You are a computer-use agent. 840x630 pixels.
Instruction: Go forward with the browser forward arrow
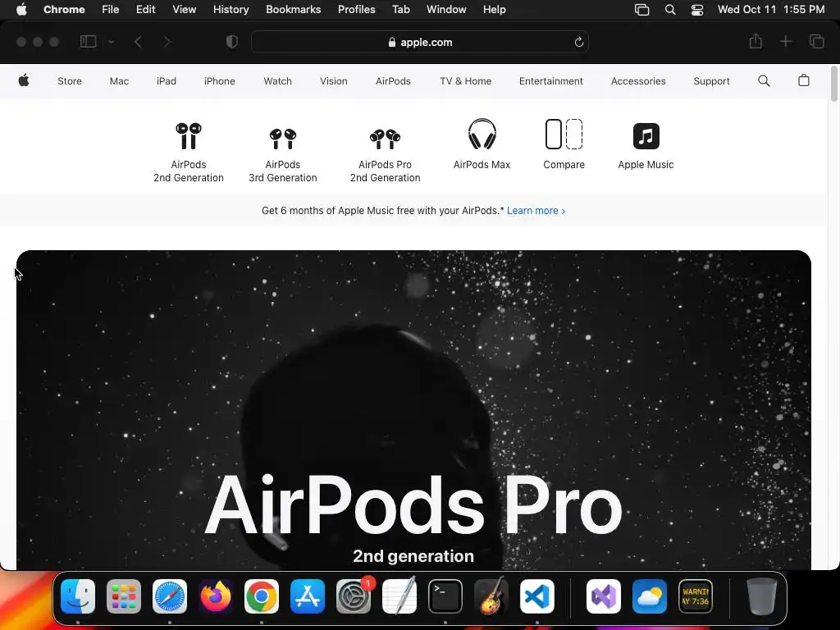point(167,42)
